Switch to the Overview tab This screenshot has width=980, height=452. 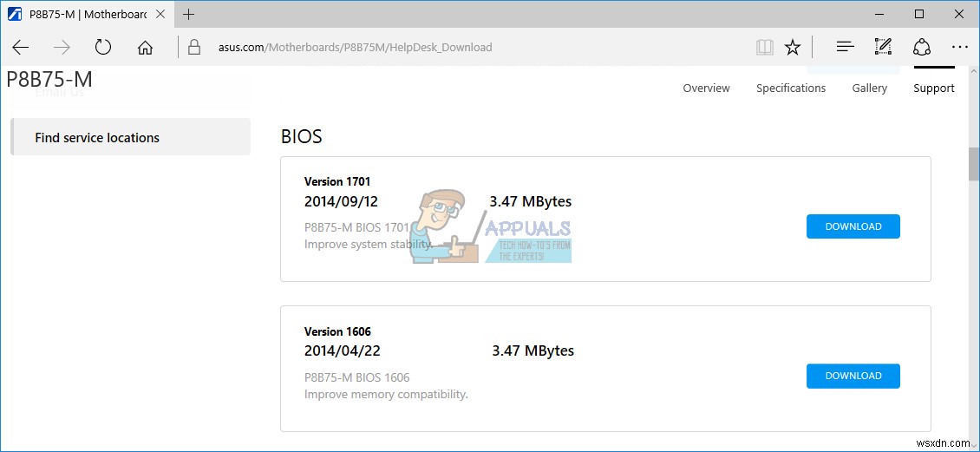[x=706, y=88]
